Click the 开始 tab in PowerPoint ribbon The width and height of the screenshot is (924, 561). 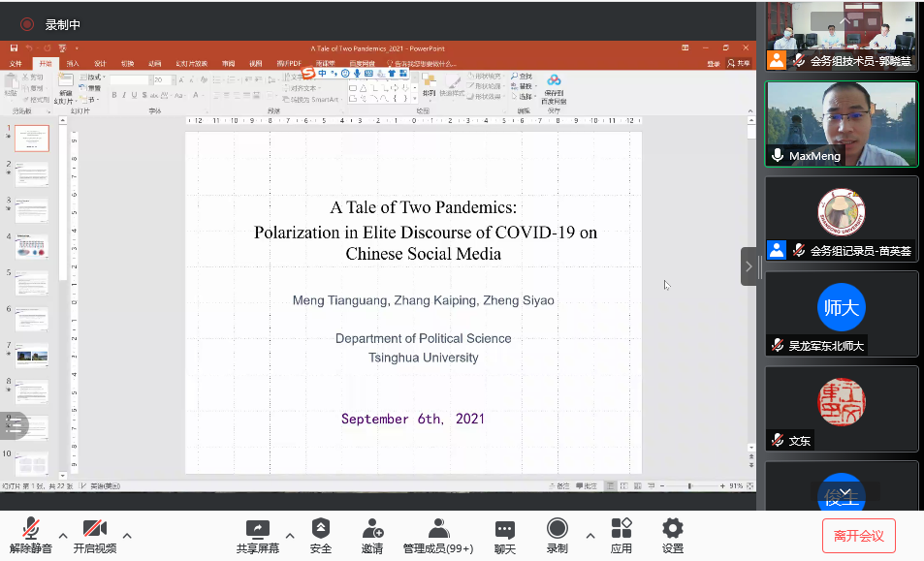coord(45,64)
